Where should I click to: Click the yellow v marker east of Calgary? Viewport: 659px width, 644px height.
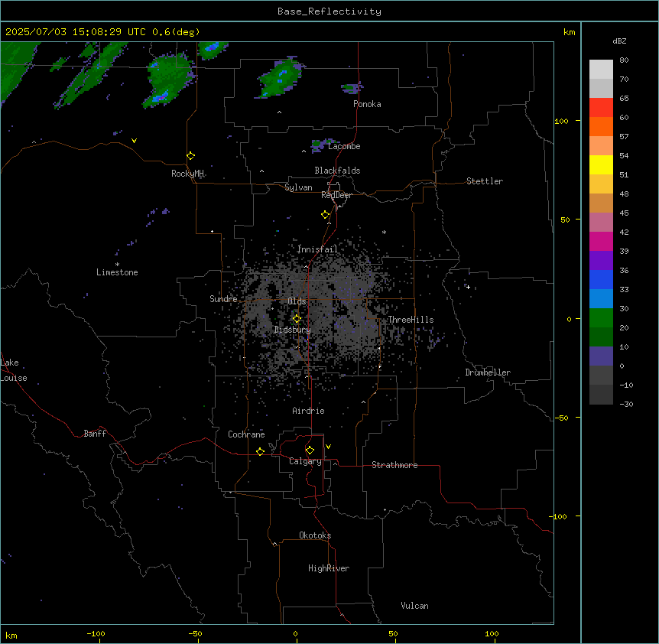328,447
